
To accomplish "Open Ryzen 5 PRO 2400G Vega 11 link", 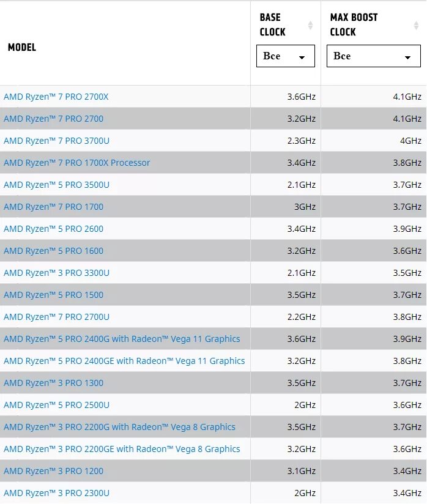I will (x=122, y=339).
